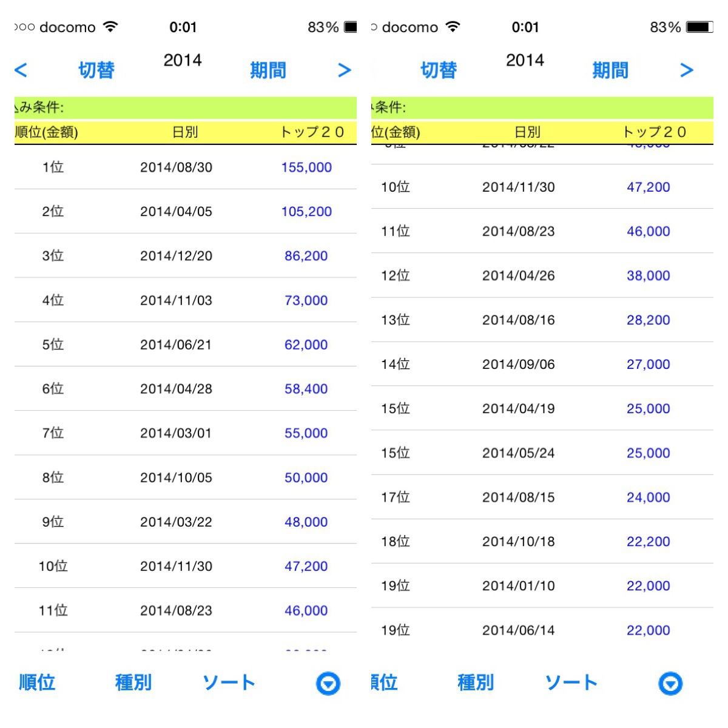Tap amount 22,200
The image size is (728, 728).
[x=649, y=541]
